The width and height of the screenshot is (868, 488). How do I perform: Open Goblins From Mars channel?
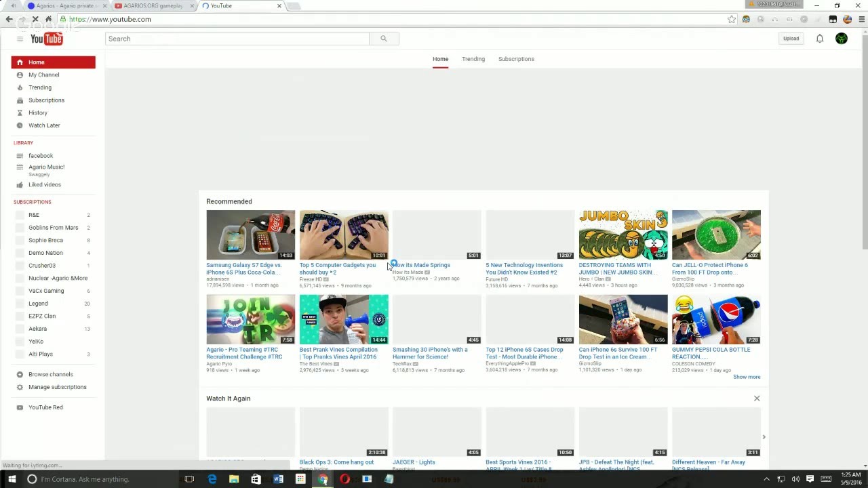[x=53, y=228]
